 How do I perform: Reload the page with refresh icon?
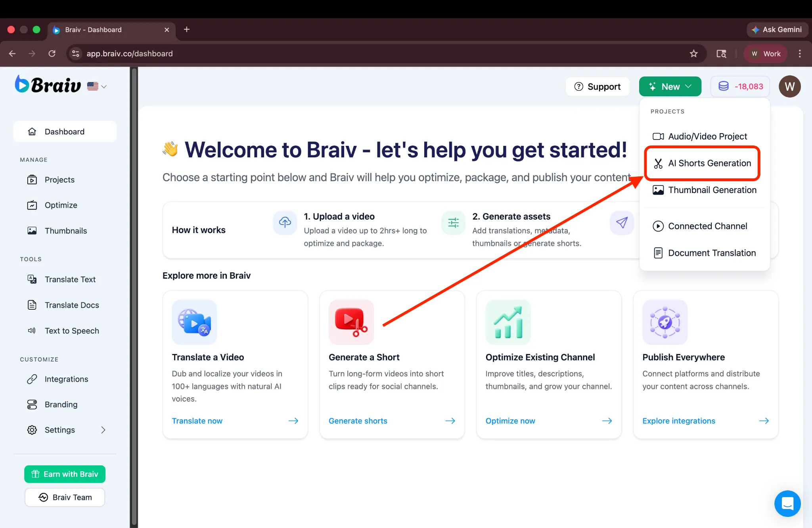point(52,54)
